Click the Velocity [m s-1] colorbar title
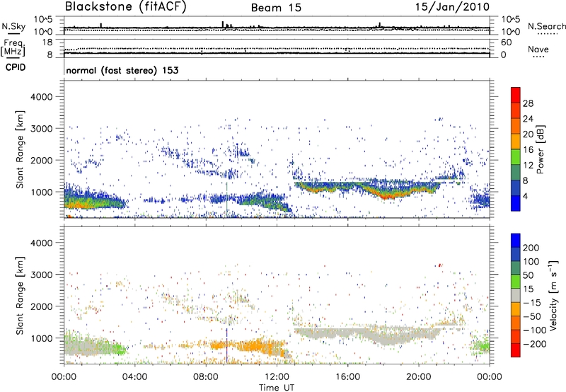Image resolution: width=566 pixels, height=392 pixels. [x=554, y=295]
